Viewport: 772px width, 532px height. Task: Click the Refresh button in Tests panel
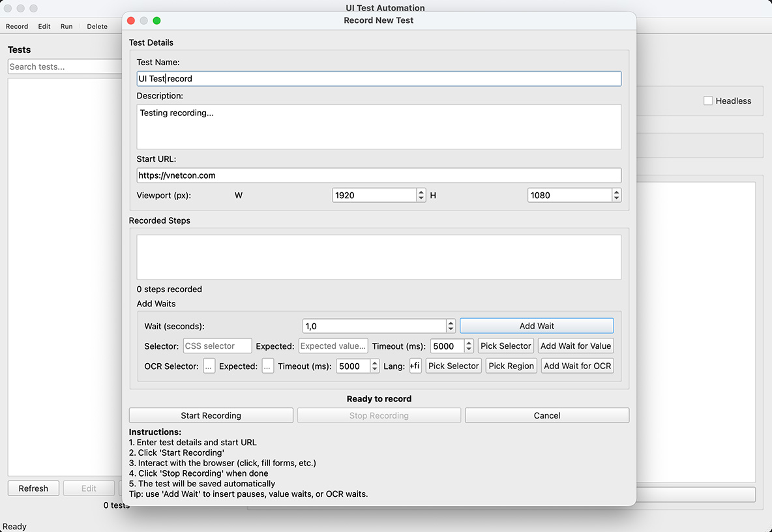(33, 488)
